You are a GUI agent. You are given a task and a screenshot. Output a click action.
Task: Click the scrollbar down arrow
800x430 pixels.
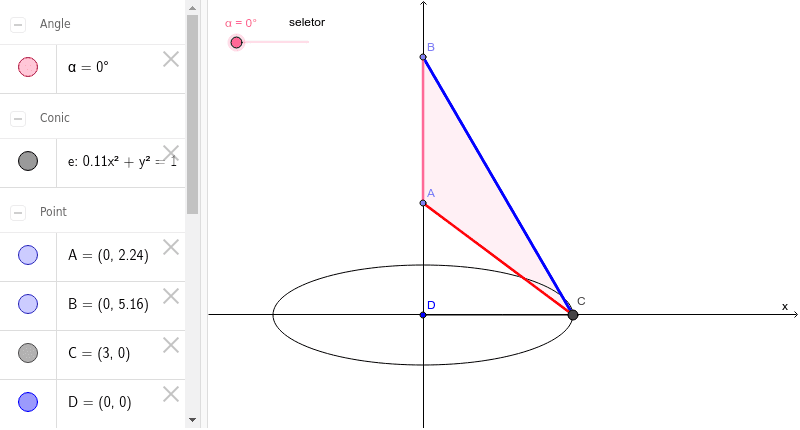tap(192, 420)
